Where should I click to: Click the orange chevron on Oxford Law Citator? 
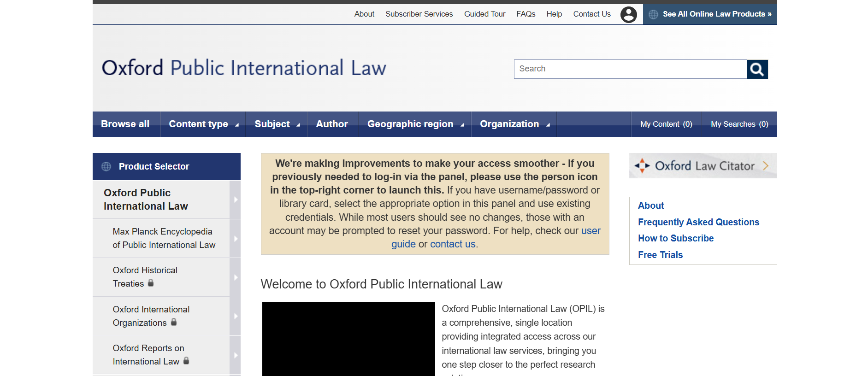click(766, 166)
